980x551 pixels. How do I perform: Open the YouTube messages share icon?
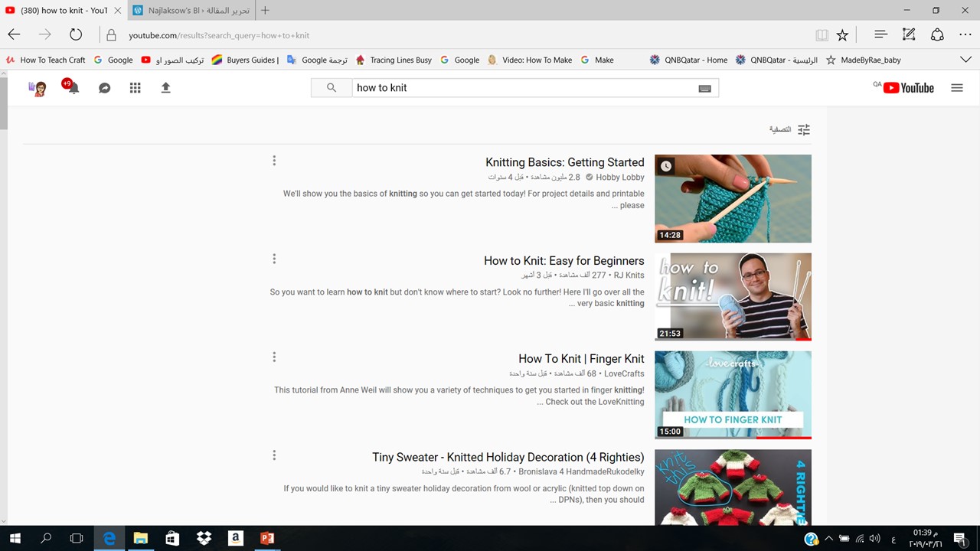[x=104, y=88]
